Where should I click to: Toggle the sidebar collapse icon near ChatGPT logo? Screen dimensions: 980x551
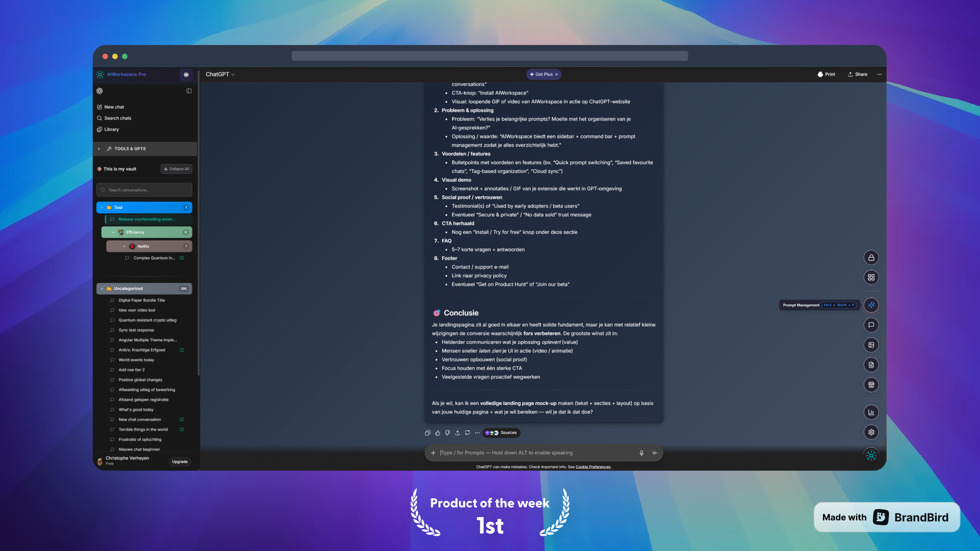click(188, 91)
